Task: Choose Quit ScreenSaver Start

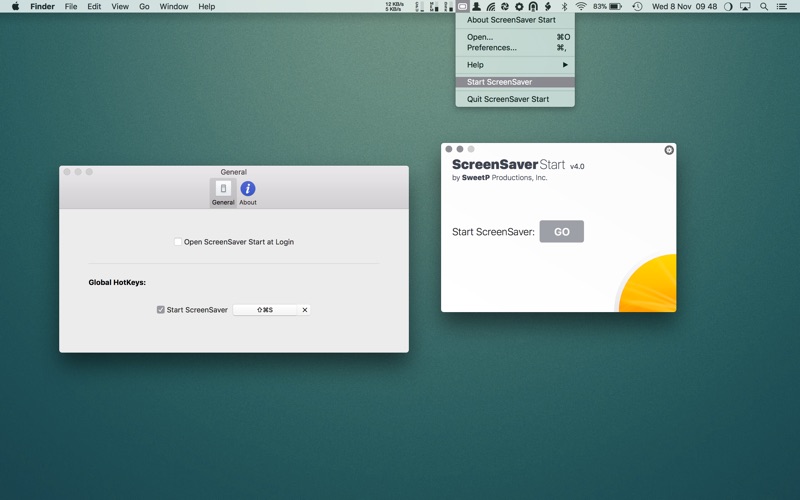Action: [x=515, y=99]
